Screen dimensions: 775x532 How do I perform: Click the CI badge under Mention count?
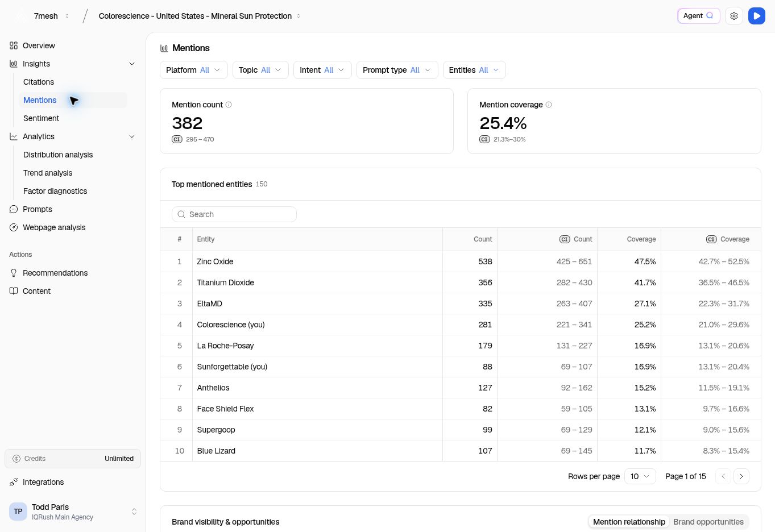[177, 139]
